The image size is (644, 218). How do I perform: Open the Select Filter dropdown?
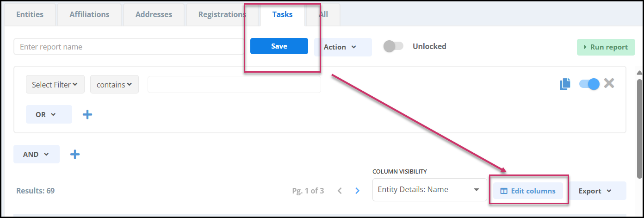coord(55,84)
